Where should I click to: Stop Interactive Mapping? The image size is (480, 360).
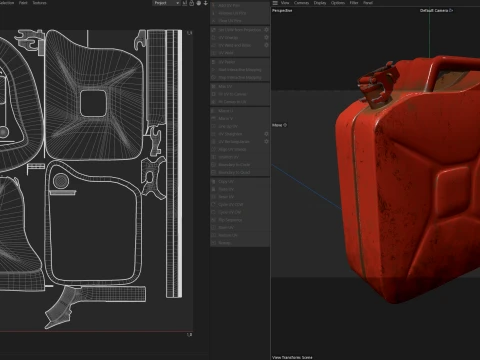(240, 77)
